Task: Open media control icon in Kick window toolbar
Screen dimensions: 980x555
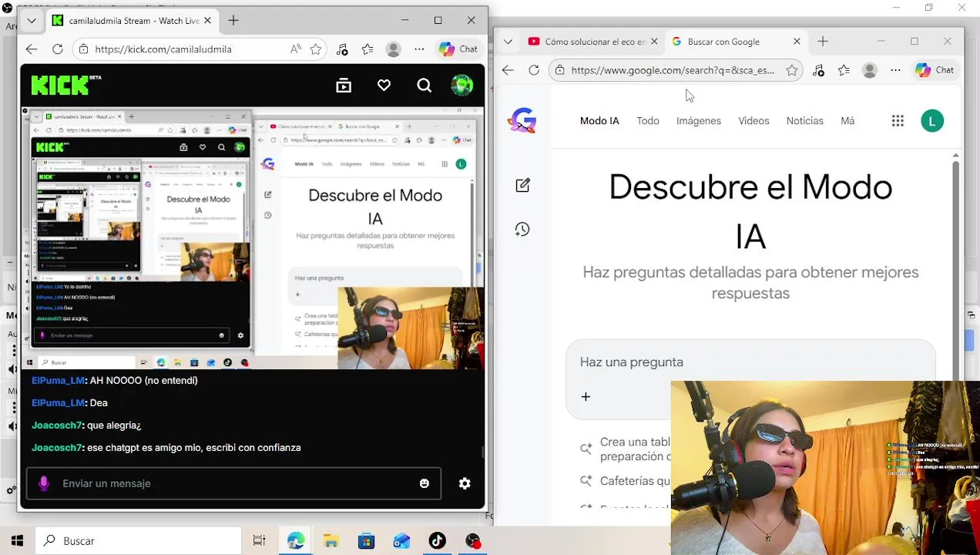Action: (342, 49)
